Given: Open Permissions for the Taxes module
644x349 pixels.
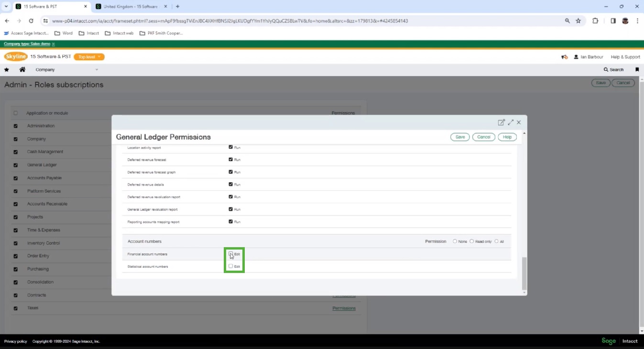Looking at the screenshot, I should tap(344, 308).
